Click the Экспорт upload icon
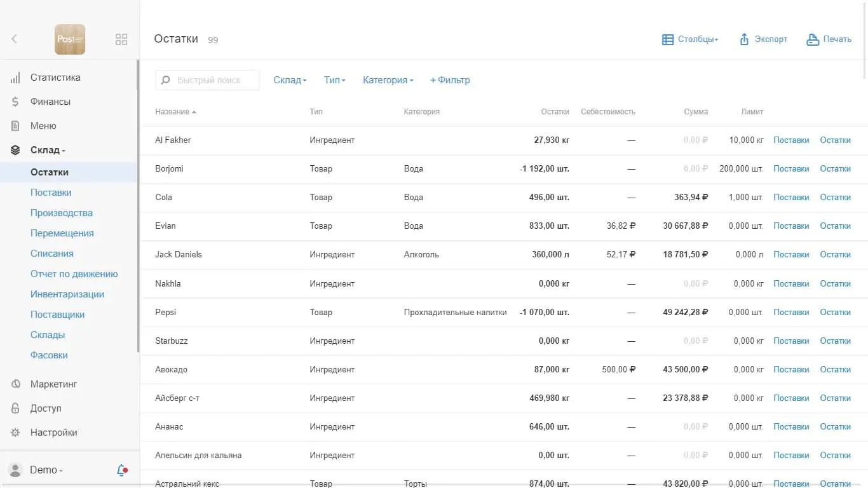Viewport: 868px width, 488px height. coord(744,39)
